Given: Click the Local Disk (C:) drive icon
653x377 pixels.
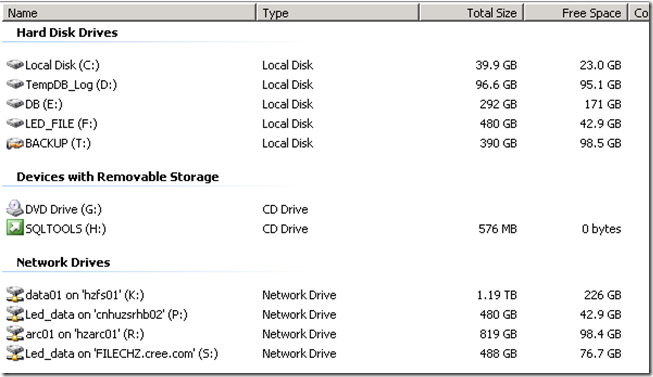Looking at the screenshot, I should (15, 65).
